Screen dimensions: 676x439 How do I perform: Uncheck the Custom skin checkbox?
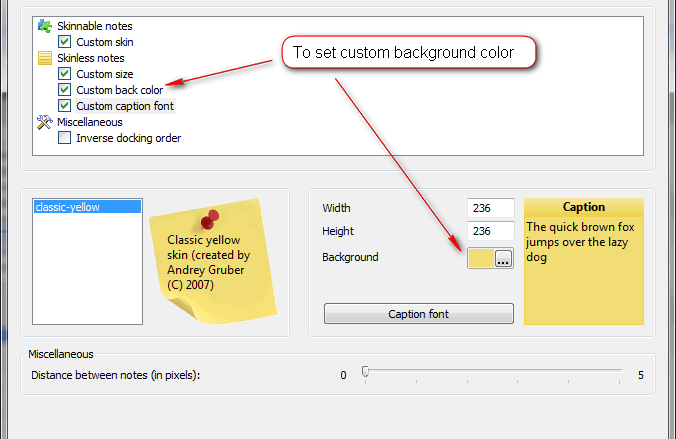point(64,42)
